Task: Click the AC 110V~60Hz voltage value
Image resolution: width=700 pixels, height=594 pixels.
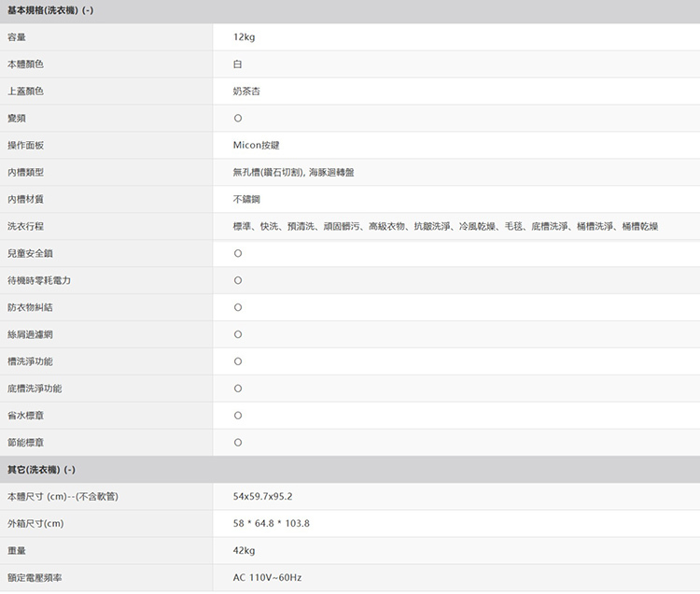Action: (267, 578)
